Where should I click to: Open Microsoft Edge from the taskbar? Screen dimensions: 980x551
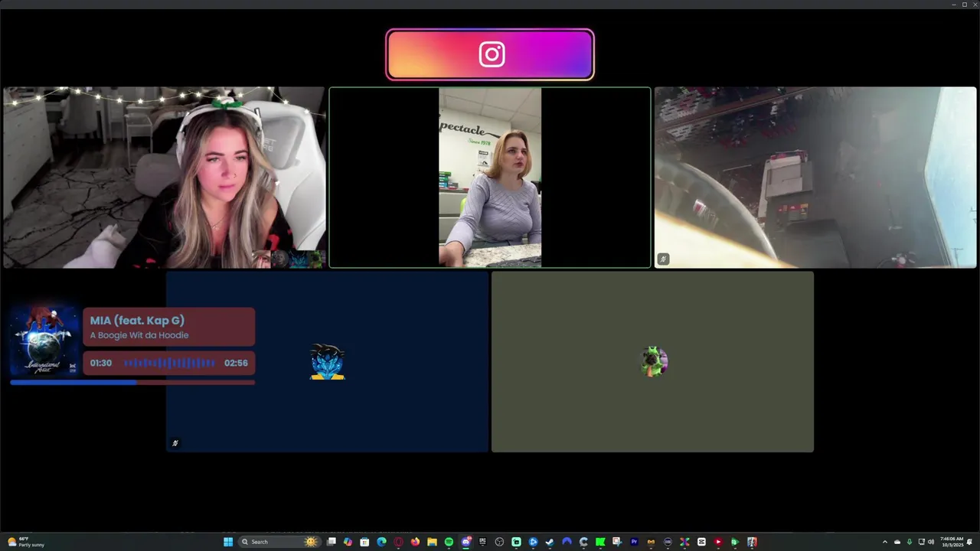click(381, 542)
